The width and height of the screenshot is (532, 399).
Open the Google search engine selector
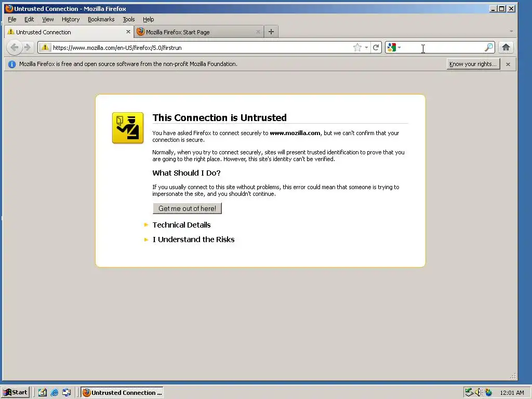(x=394, y=47)
